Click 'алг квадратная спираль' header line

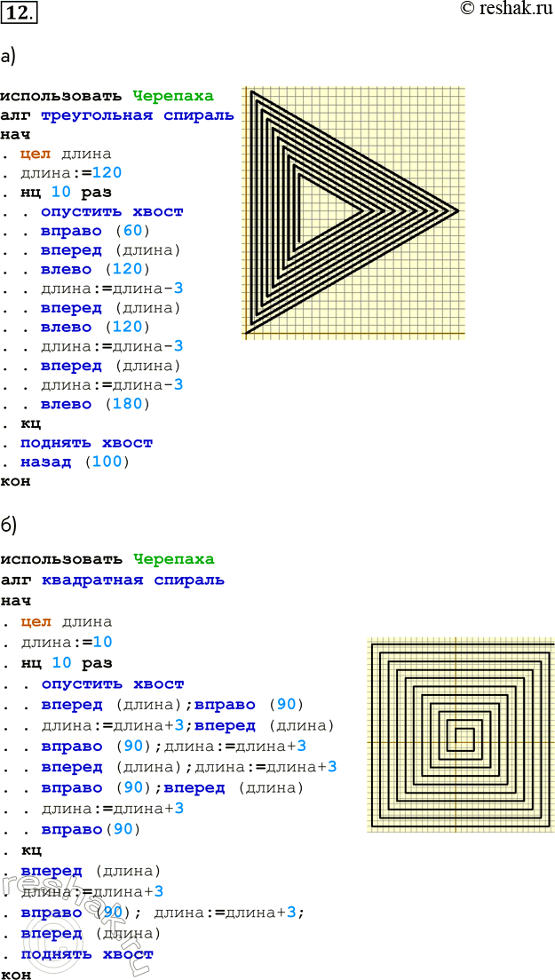click(x=112, y=581)
